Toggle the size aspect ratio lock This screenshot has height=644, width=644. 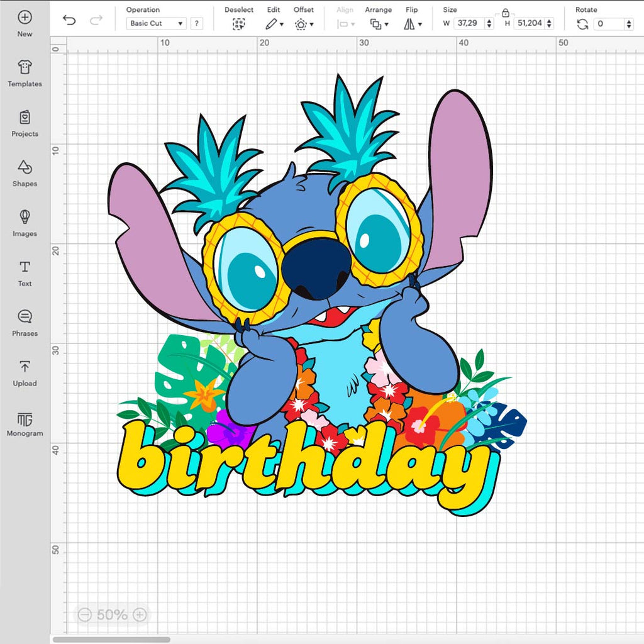coord(505,13)
